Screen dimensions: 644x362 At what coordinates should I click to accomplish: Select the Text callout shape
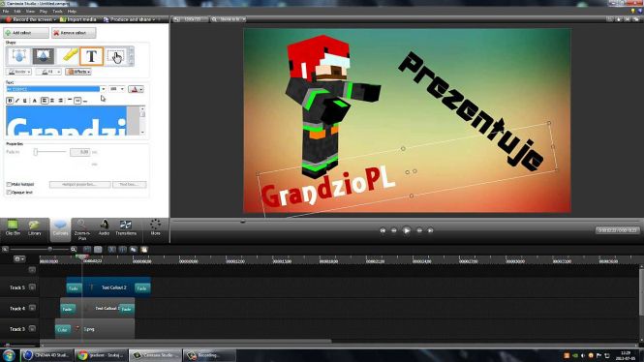pyautogui.click(x=91, y=56)
